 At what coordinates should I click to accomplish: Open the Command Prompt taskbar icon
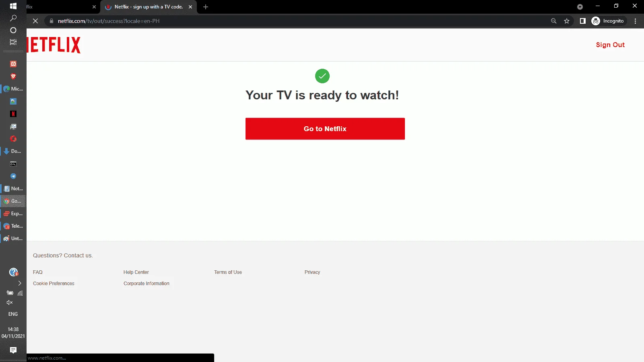pyautogui.click(x=13, y=164)
